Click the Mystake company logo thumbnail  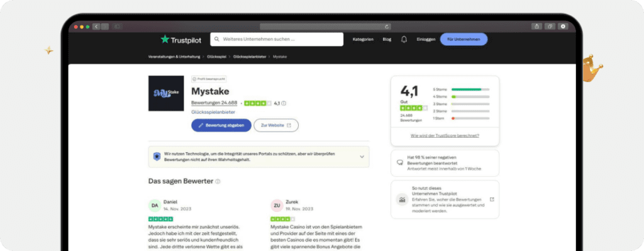[x=166, y=93]
